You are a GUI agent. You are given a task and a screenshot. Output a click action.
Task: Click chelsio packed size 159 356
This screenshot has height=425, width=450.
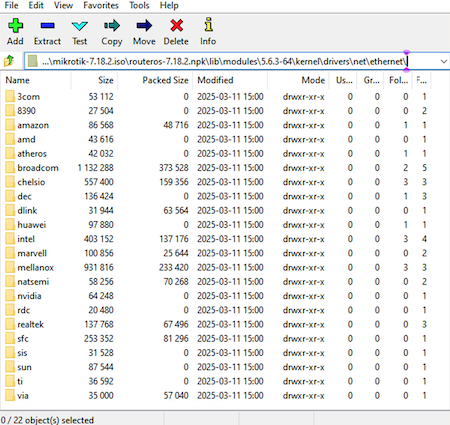(174, 182)
